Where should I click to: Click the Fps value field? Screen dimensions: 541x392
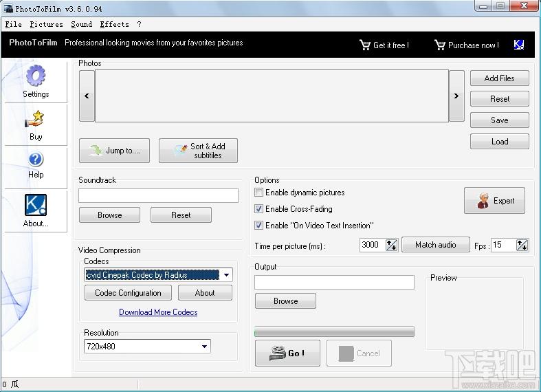pyautogui.click(x=503, y=245)
